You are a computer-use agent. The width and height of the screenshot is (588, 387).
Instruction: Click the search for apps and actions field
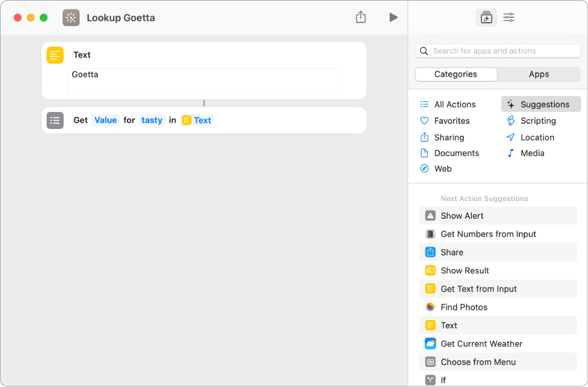click(x=498, y=51)
